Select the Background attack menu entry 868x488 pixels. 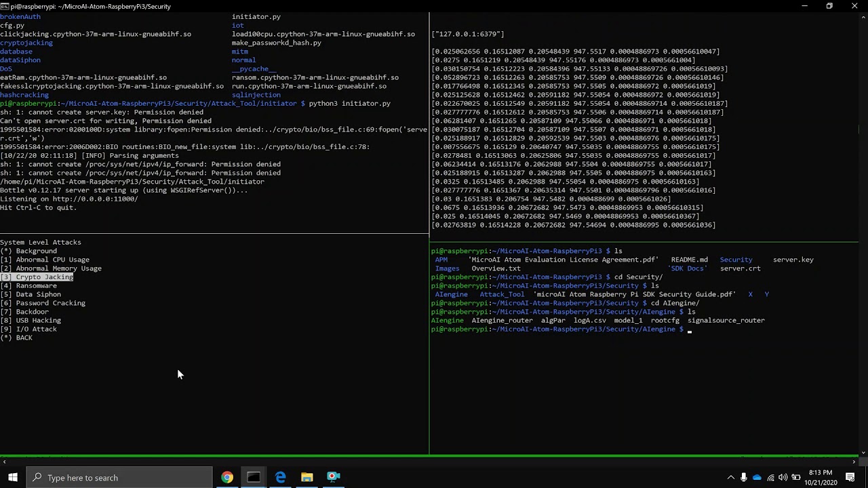[x=28, y=251]
